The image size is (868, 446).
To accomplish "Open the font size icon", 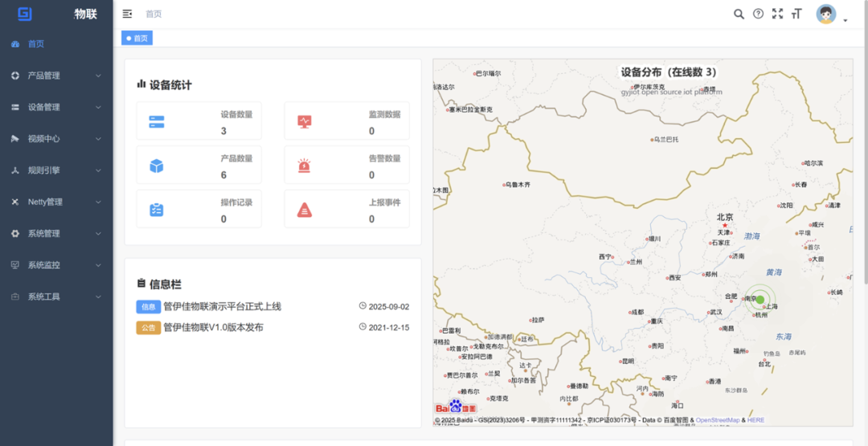I will point(796,14).
